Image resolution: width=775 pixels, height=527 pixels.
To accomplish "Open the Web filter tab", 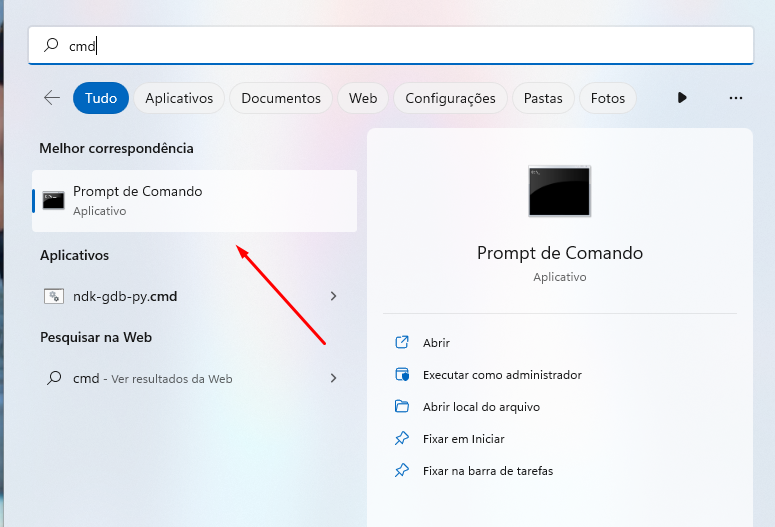I will pos(363,98).
